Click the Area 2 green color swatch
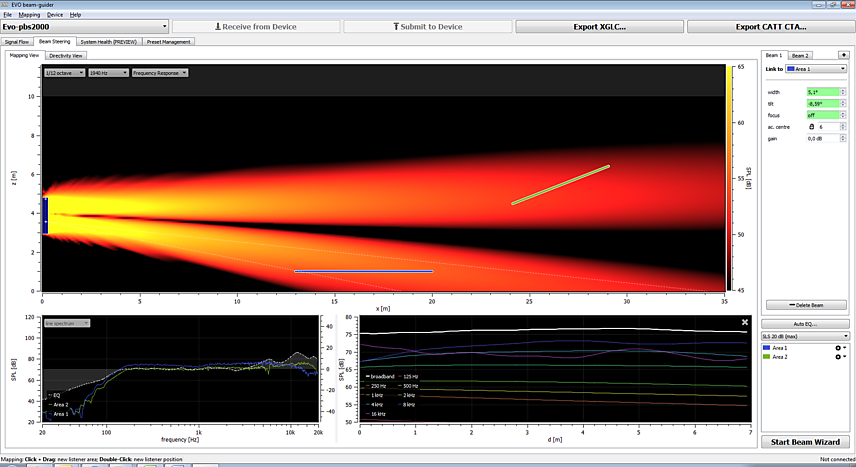The height and width of the screenshot is (467, 856). 766,357
